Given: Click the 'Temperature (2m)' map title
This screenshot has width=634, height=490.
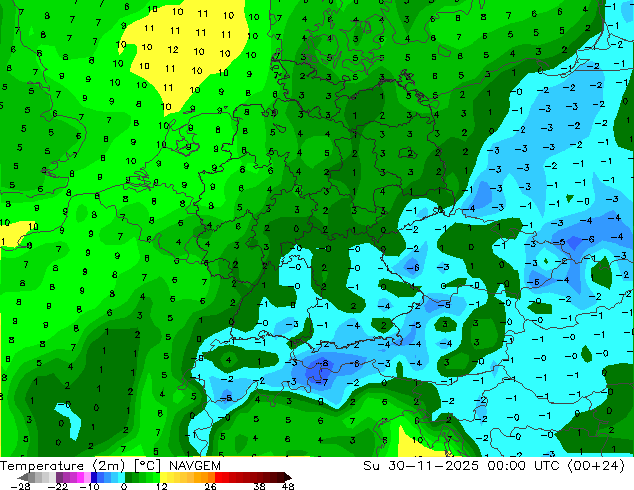Looking at the screenshot, I should 63,466.
